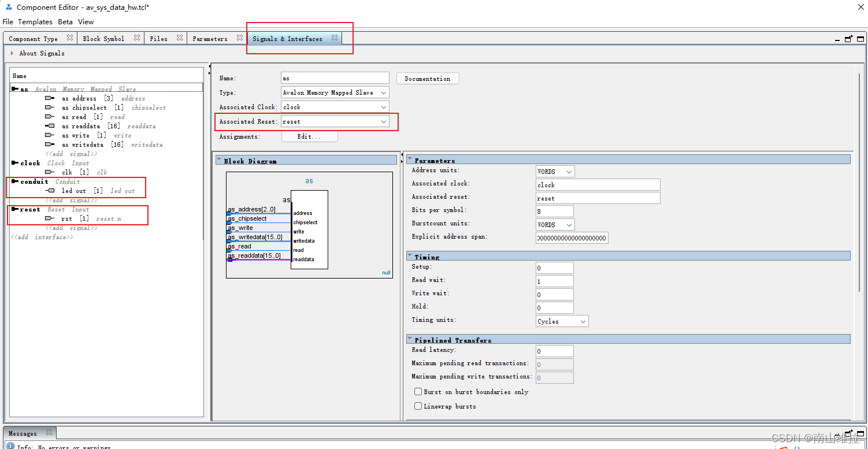Open the Burstcount units dropdown
868x449 pixels.
click(x=555, y=225)
